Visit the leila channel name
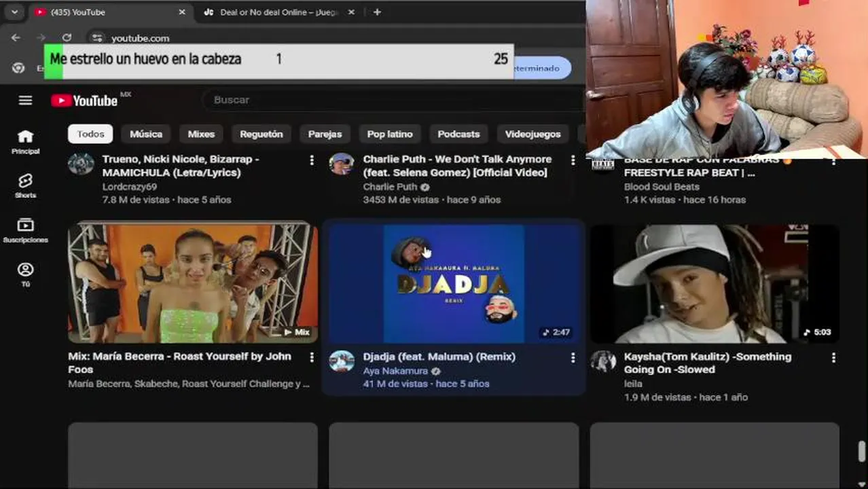The width and height of the screenshot is (868, 489). 633,384
